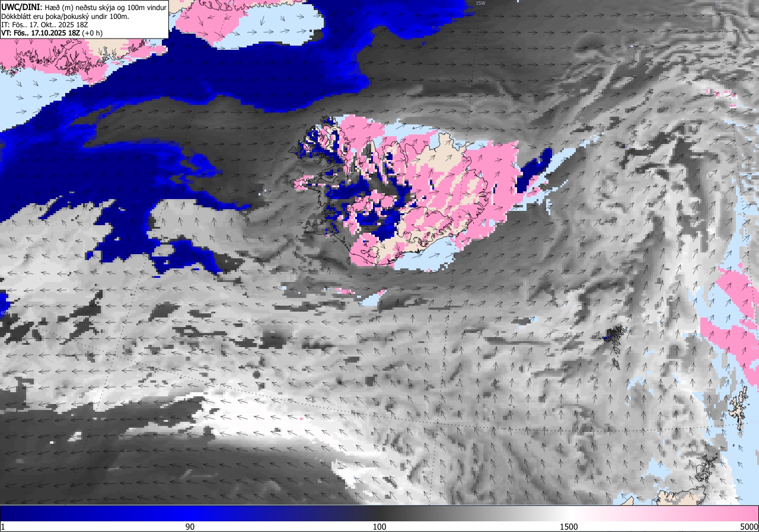Image resolution: width=759 pixels, height=532 pixels.
Task: Click the dark blue fog section of color bar
Action: [95, 513]
